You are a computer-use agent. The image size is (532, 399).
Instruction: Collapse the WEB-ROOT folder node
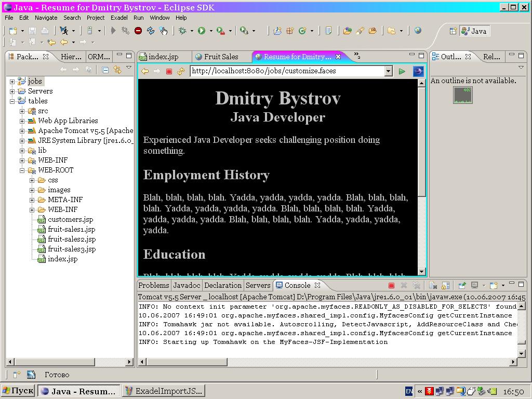pos(22,170)
